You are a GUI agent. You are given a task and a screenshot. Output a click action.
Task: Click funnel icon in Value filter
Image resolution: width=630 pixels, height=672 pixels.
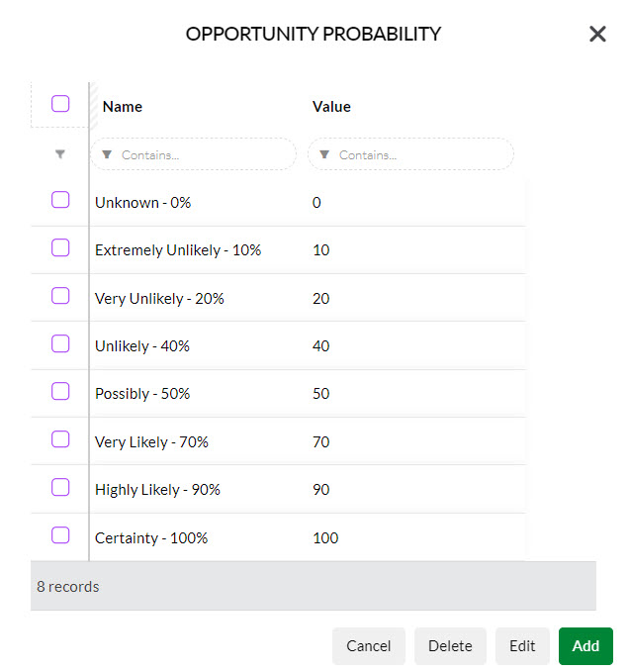(x=324, y=154)
